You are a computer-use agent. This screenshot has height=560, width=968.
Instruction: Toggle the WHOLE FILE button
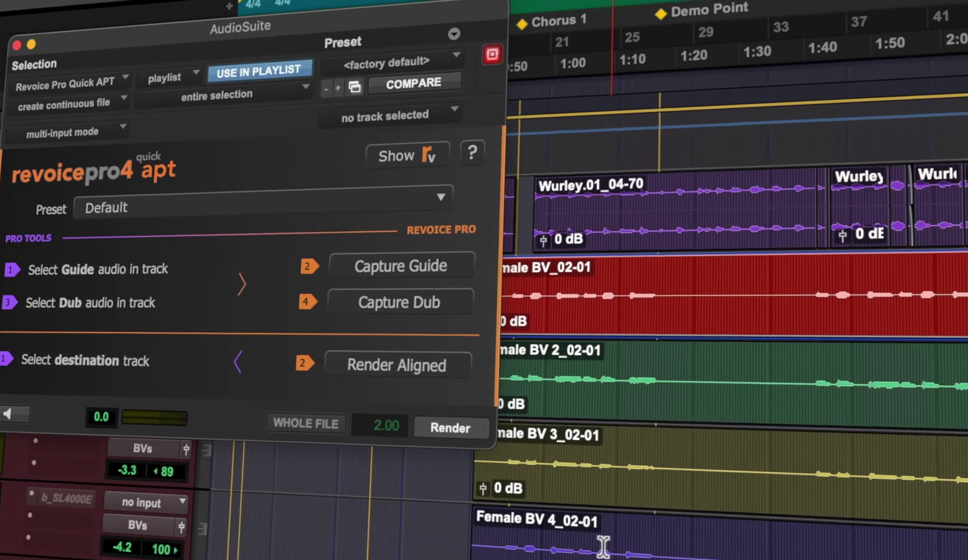pos(306,423)
